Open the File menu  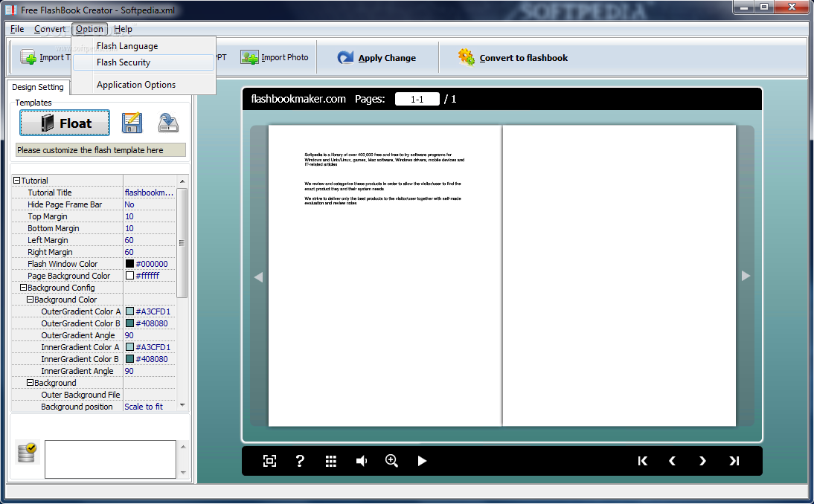[17, 29]
